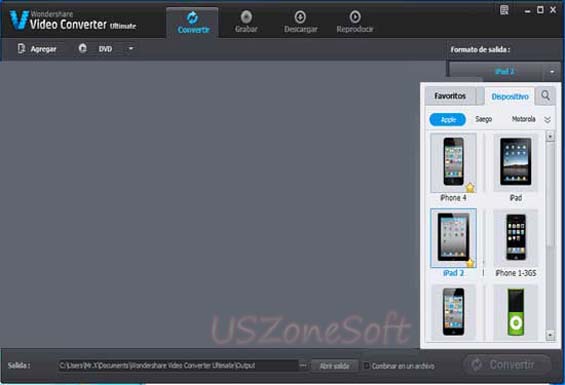Select the iPod touch device thumbnail
Screen dimensions: 565x385
coord(453,313)
